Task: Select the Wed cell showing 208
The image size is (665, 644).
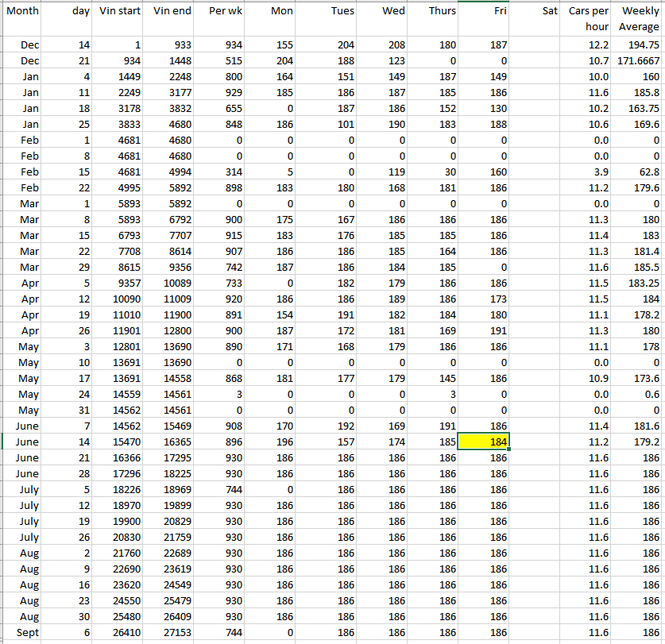Action: coord(380,45)
